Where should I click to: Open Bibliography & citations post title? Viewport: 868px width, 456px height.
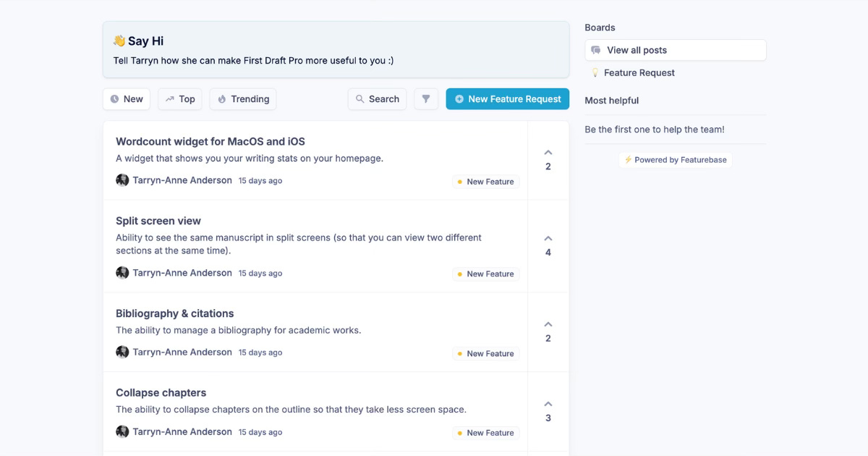175,313
